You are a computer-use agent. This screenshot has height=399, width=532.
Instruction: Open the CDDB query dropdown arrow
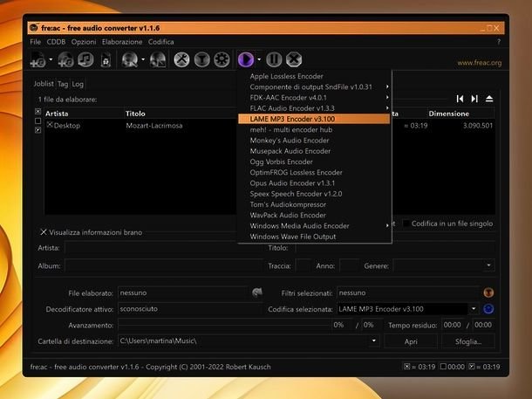[x=143, y=59]
